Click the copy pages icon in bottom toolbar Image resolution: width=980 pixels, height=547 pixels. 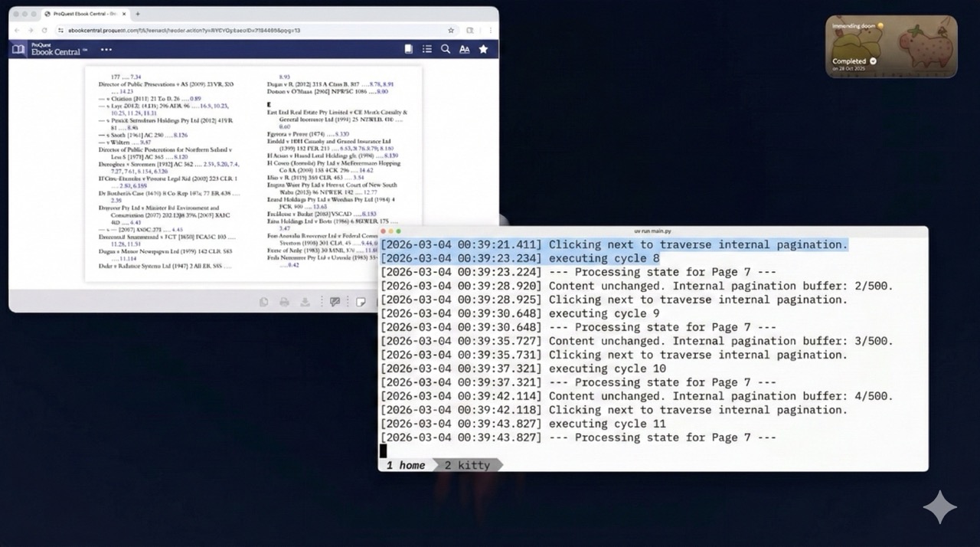(264, 302)
